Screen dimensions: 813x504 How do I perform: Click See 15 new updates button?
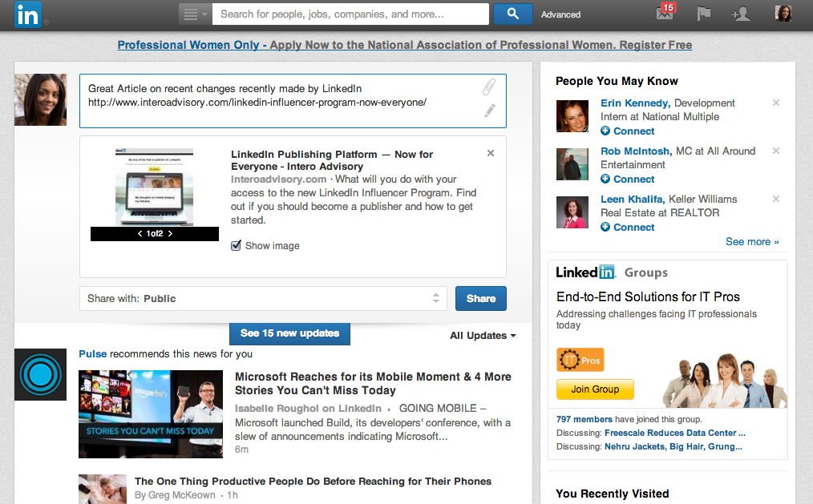289,333
